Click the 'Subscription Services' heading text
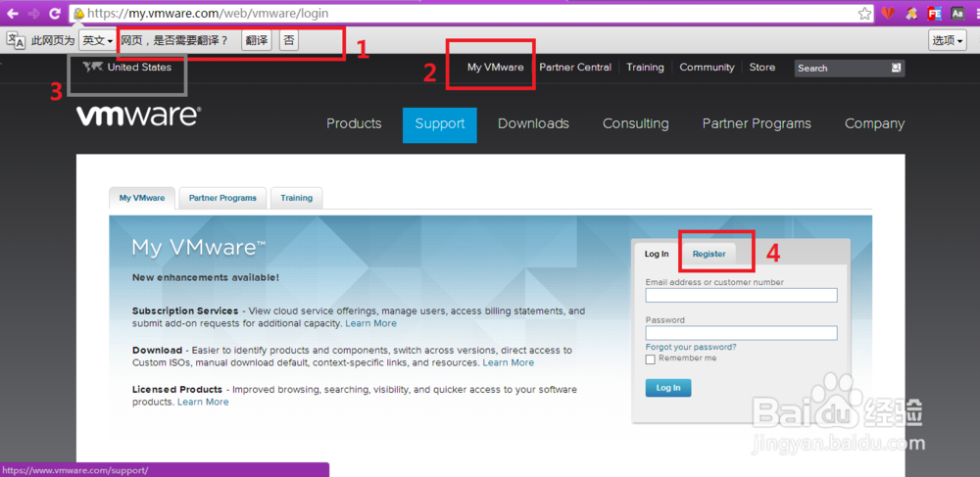This screenshot has width=980, height=477. 185,310
